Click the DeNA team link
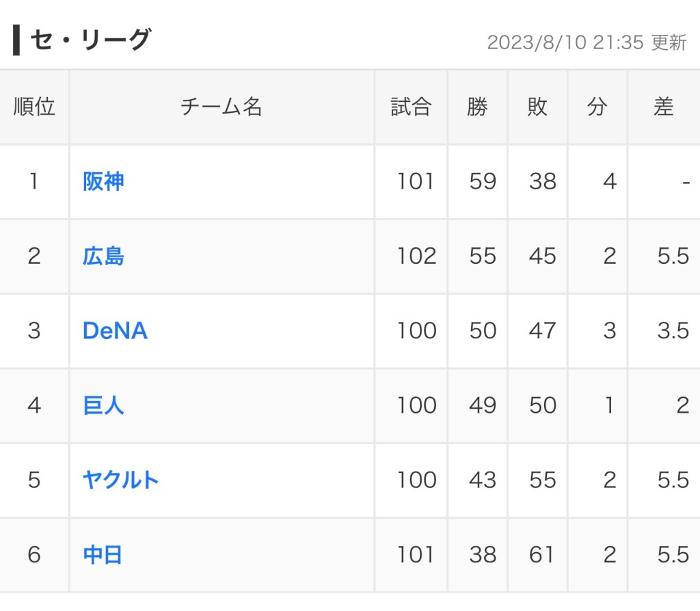This screenshot has height=611, width=700. [x=115, y=331]
